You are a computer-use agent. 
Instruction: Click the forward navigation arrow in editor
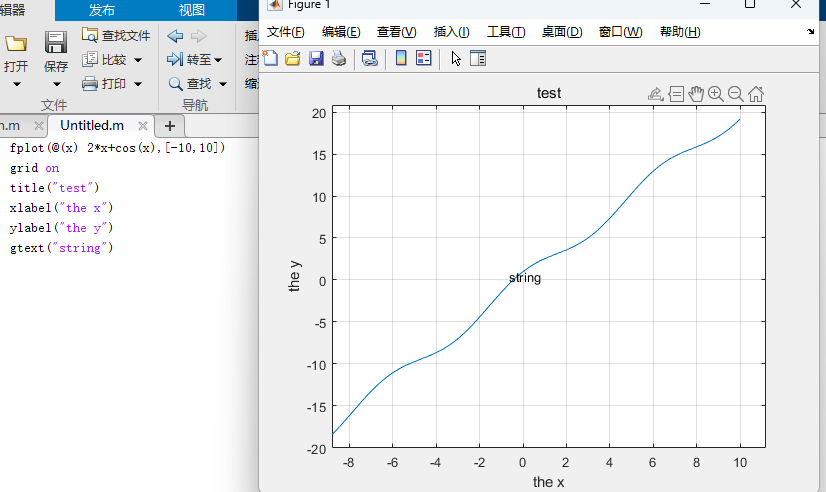tap(199, 36)
